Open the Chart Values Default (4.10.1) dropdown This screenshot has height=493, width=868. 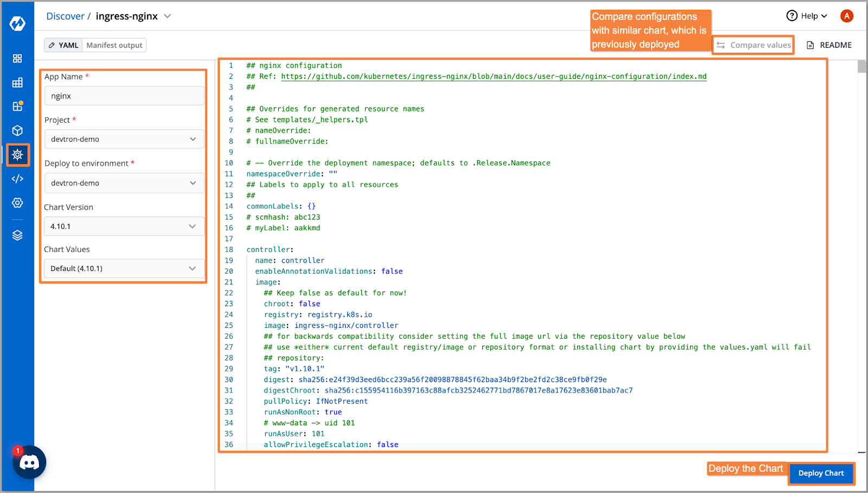point(124,268)
